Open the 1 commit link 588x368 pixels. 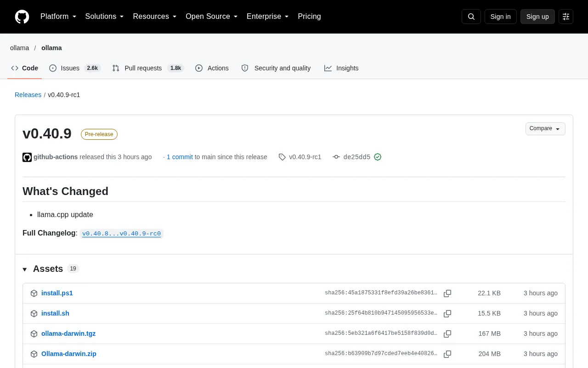click(x=180, y=157)
